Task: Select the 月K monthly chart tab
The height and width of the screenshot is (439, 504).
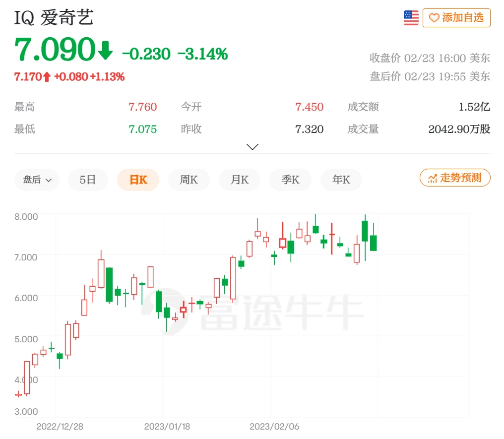Action: click(240, 180)
